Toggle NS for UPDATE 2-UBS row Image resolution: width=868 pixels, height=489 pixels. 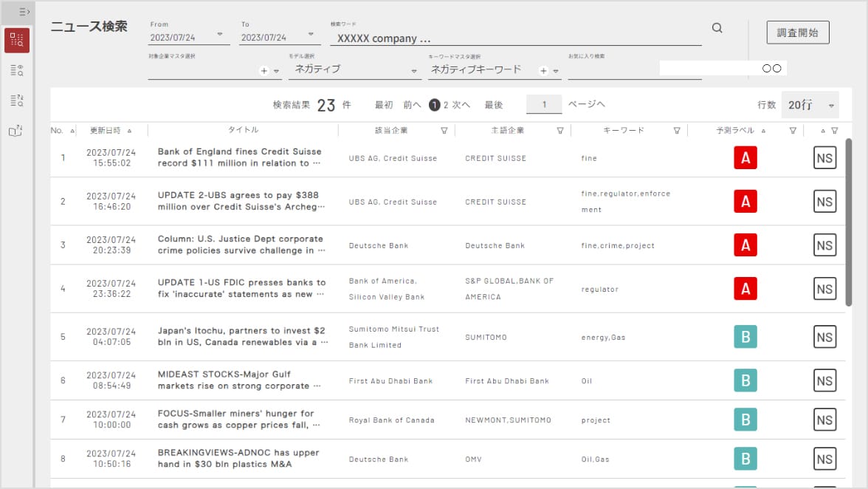pos(825,202)
